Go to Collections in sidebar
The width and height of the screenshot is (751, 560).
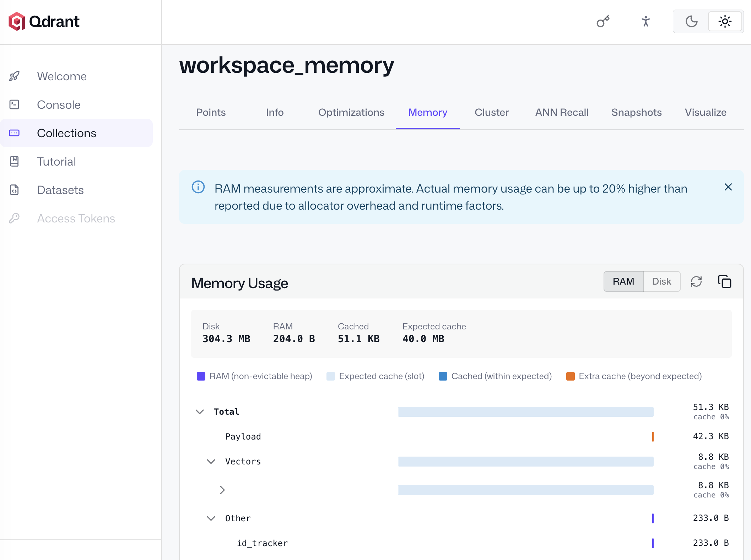click(76, 133)
